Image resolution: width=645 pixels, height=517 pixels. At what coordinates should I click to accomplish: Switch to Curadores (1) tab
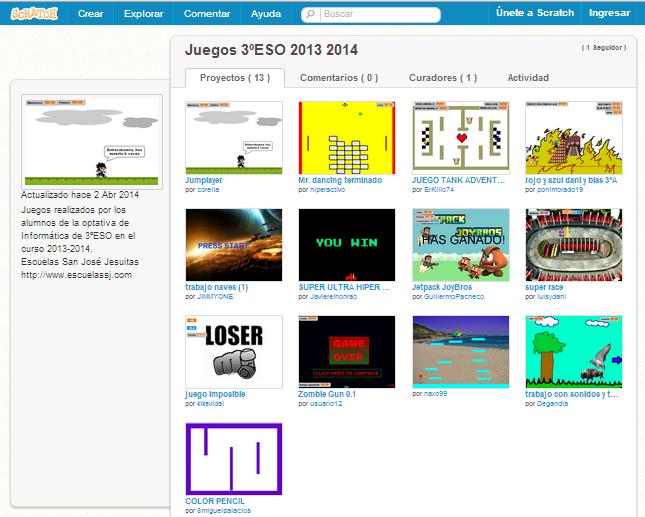pyautogui.click(x=443, y=78)
